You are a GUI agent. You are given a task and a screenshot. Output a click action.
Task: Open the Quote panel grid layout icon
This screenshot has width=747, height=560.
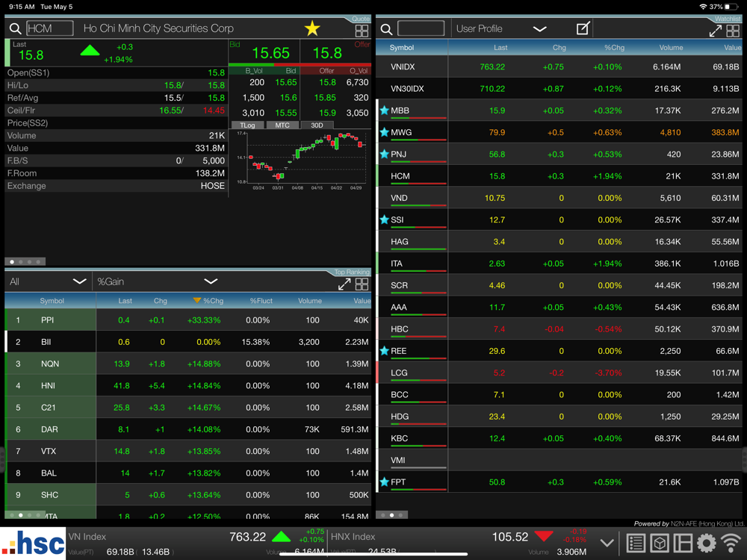pyautogui.click(x=362, y=31)
